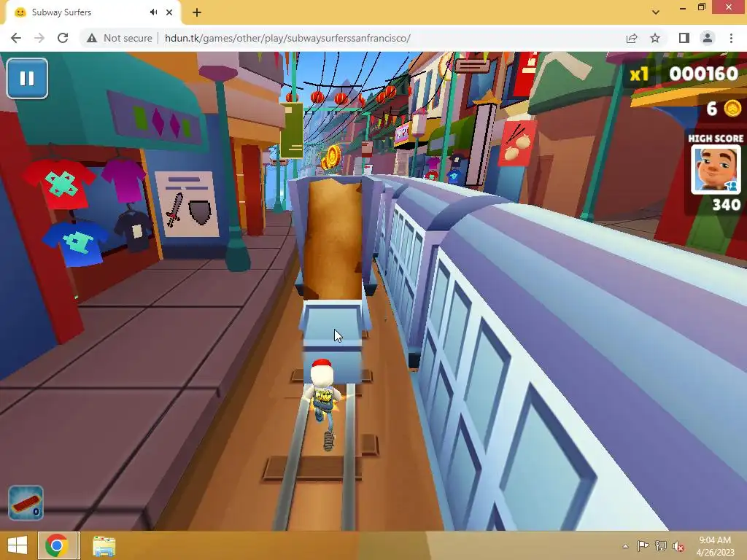Click the gold coin counter icon
The width and height of the screenshot is (747, 560).
click(x=732, y=109)
